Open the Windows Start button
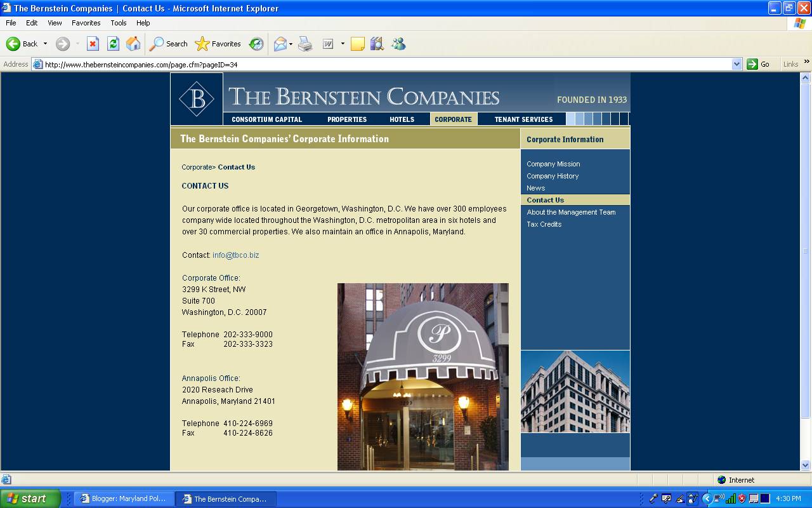This screenshot has width=812, height=508. click(x=30, y=498)
